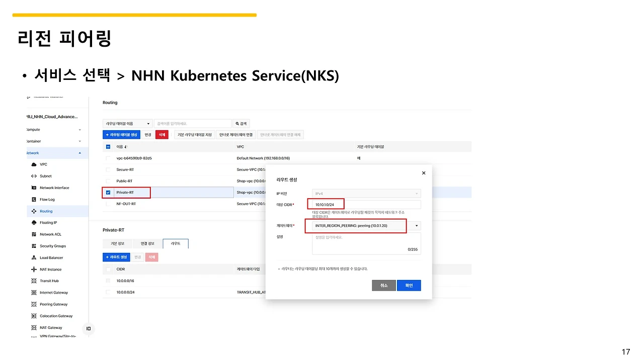The height and width of the screenshot is (362, 644).
Task: Click the Network Interface icon
Action: coord(34,188)
